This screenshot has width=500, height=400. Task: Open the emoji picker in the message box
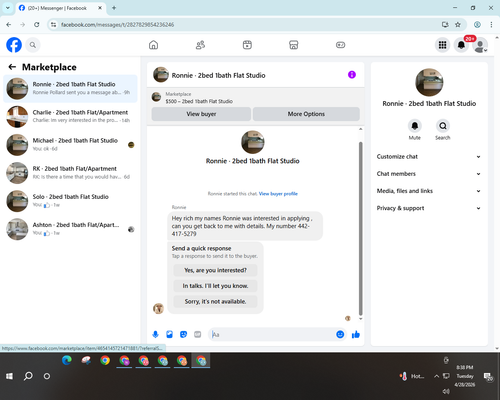click(340, 334)
